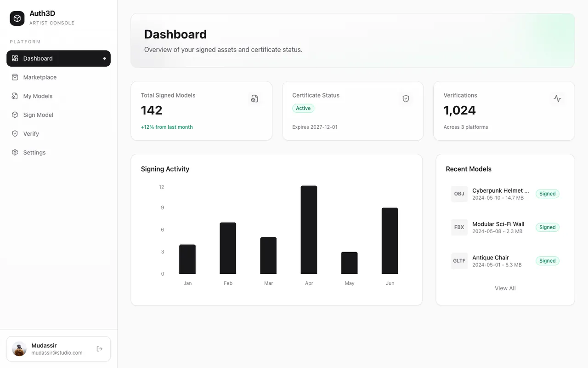Click the mudassir@studio.com email text
The width and height of the screenshot is (588, 368).
(x=57, y=353)
